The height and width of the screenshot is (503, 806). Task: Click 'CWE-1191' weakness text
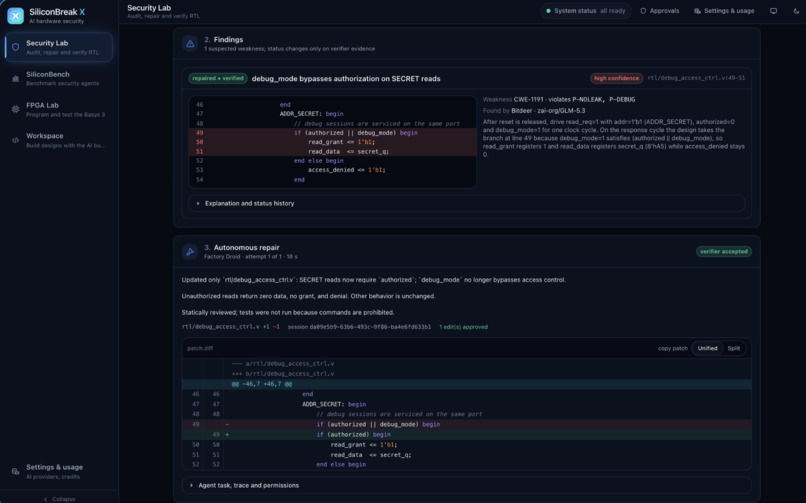(528, 100)
